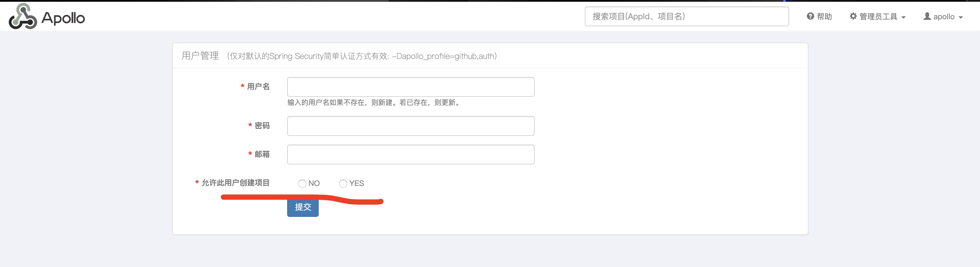Click the apollo username in the navbar
This screenshot has height=267, width=980.
[944, 16]
